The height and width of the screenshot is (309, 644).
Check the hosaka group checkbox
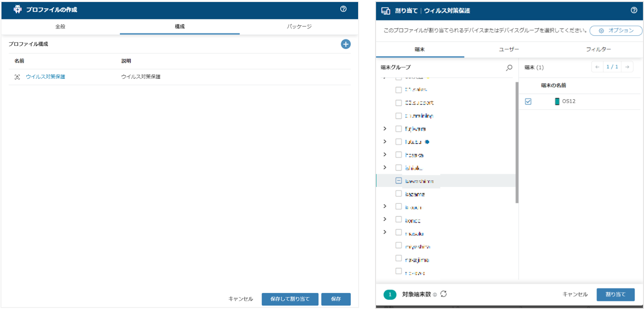pyautogui.click(x=398, y=155)
